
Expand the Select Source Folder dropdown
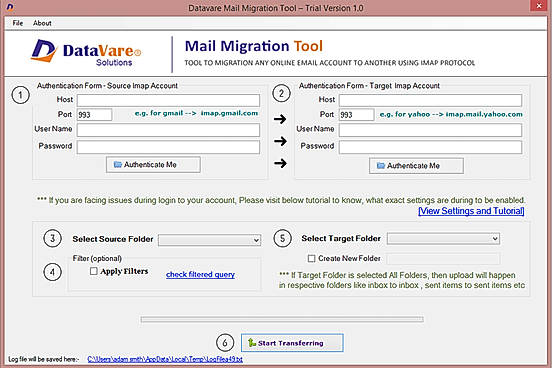coord(209,240)
